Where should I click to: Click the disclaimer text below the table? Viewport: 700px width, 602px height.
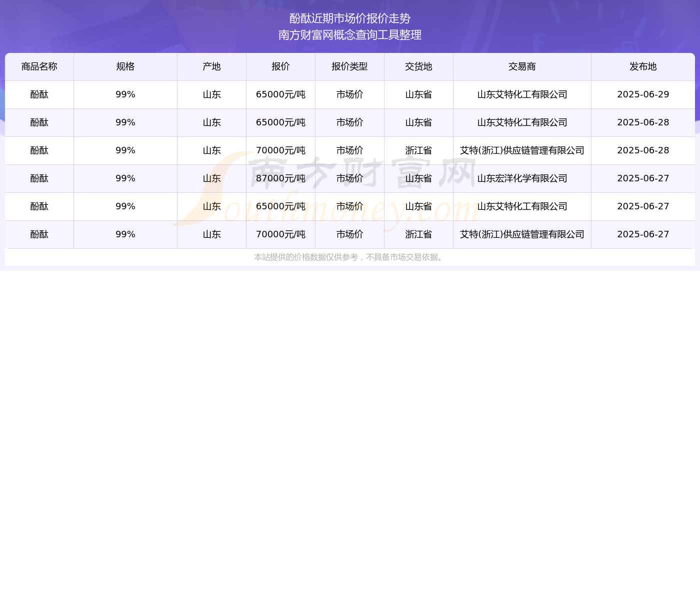tap(350, 257)
